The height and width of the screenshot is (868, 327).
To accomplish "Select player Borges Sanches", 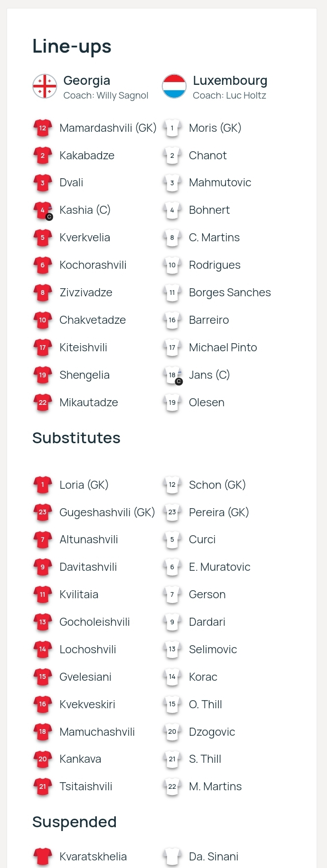I will pyautogui.click(x=230, y=292).
